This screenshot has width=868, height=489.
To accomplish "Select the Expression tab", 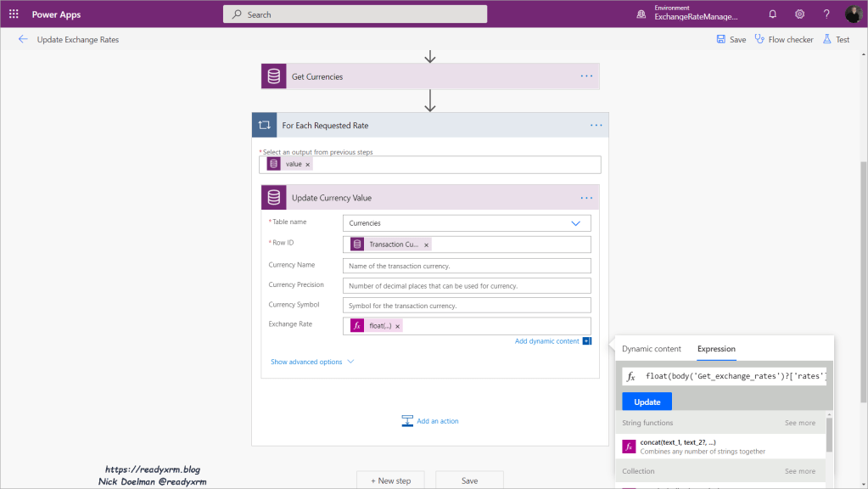I will point(716,349).
